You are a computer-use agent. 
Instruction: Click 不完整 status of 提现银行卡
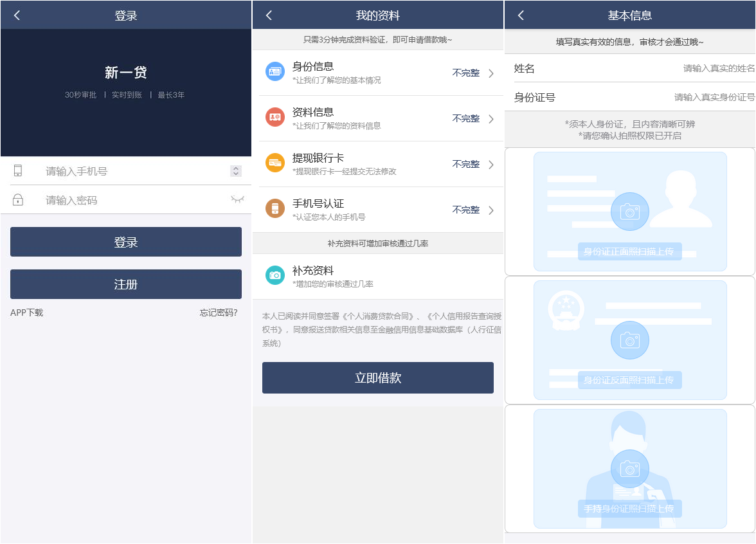pyautogui.click(x=465, y=165)
